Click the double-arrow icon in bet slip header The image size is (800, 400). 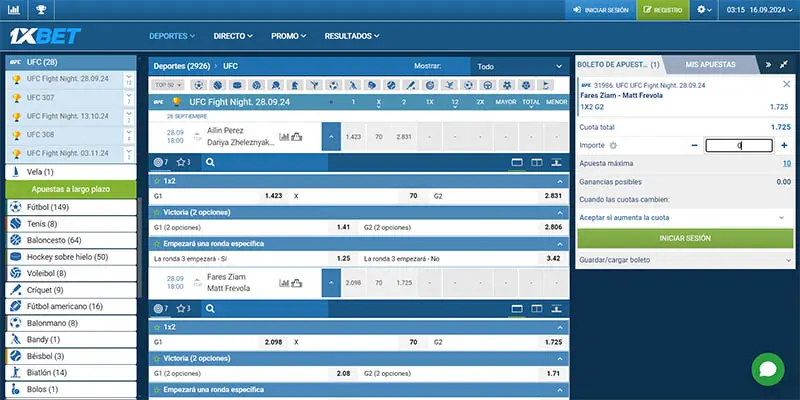768,65
